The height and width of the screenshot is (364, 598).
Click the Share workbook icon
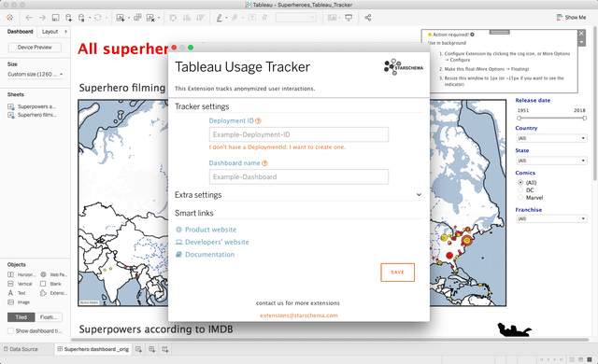coord(367,18)
